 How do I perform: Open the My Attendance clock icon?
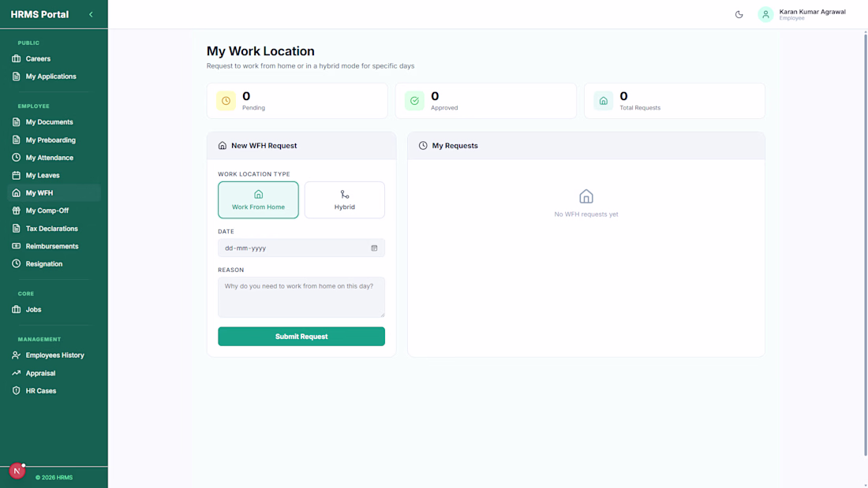[x=16, y=158]
